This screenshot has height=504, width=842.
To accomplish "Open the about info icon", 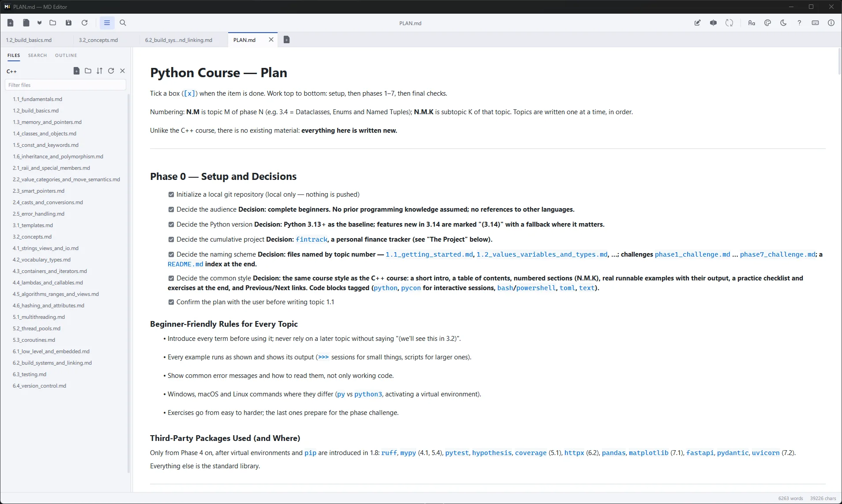I will (x=831, y=23).
